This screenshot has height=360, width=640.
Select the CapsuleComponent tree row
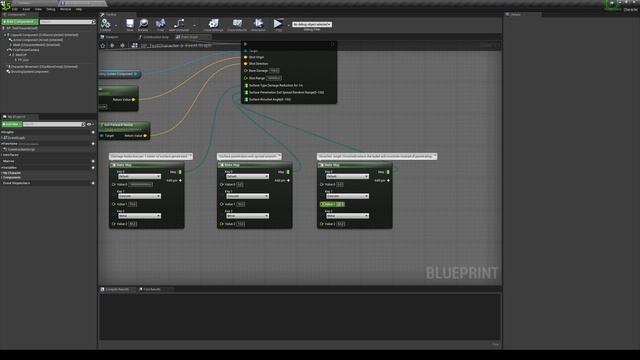[44, 35]
